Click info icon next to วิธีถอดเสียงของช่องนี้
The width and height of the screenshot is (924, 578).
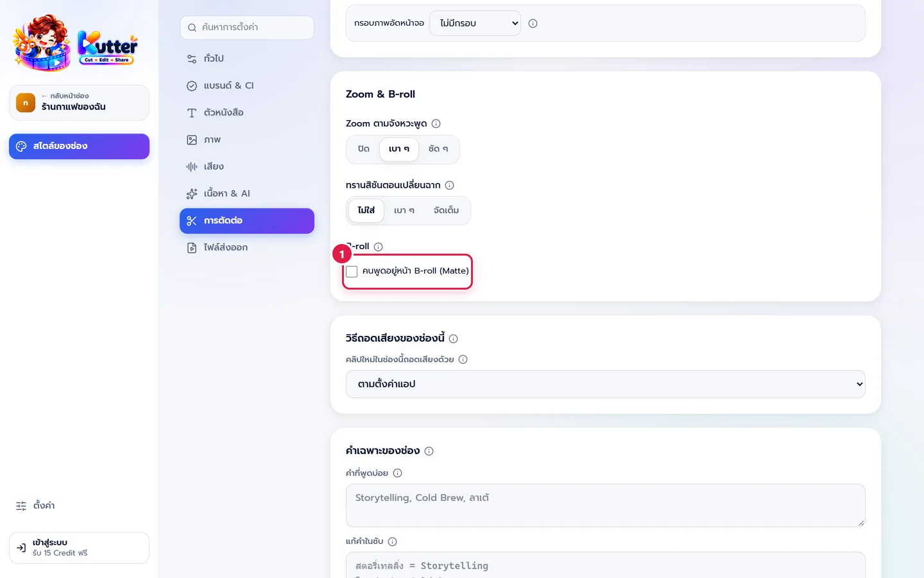[x=453, y=338]
